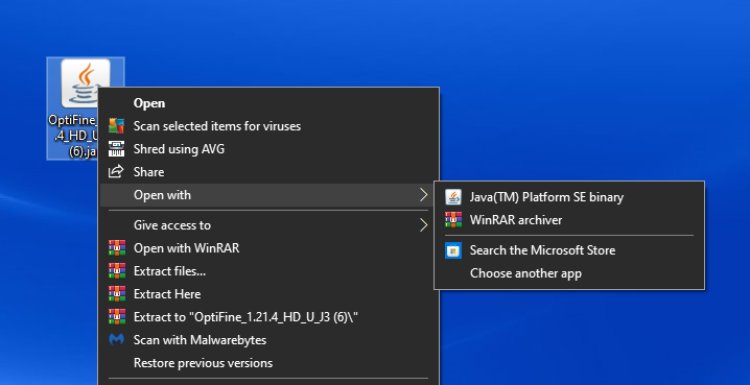This screenshot has height=385, width=750.
Task: Click WinRAR icon beside Open with WinRAR
Action: (x=117, y=248)
